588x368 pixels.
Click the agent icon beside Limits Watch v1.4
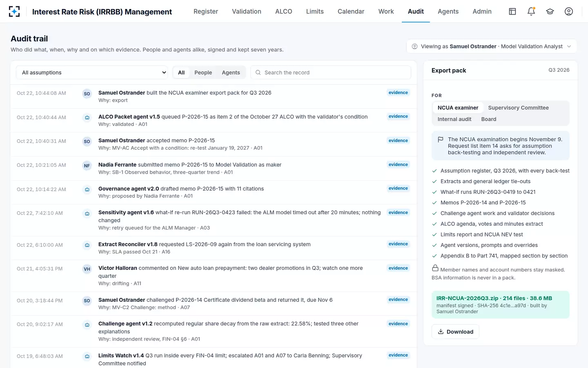pyautogui.click(x=87, y=357)
